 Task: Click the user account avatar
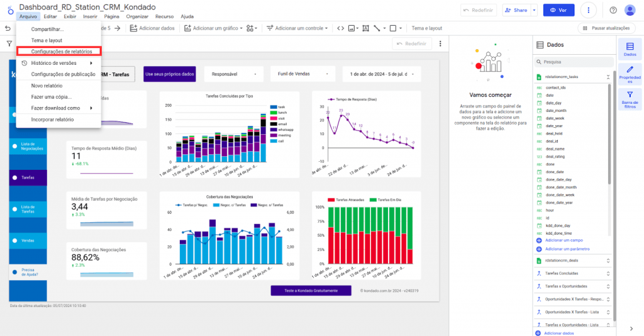[630, 10]
